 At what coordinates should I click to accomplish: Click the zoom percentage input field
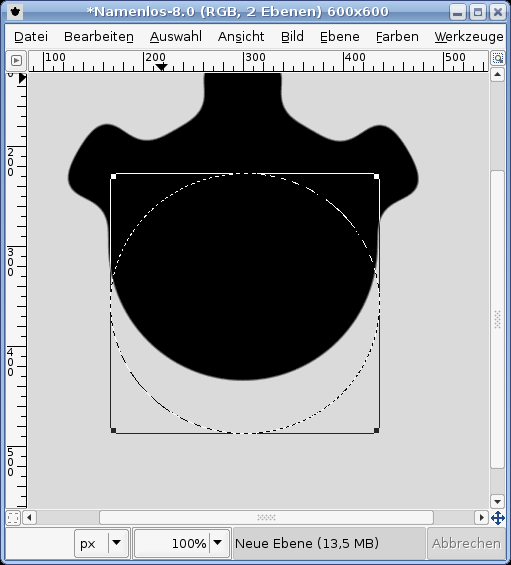click(x=172, y=543)
